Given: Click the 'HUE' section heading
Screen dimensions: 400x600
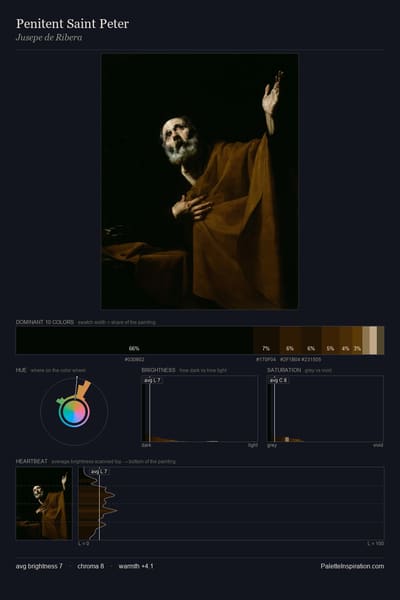Looking at the screenshot, I should point(21,370).
